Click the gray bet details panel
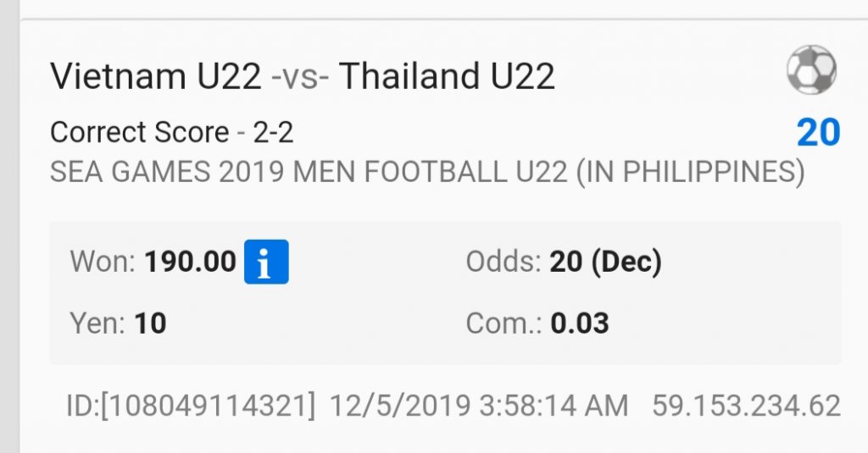Viewport: 868px width, 453px height. click(x=446, y=293)
